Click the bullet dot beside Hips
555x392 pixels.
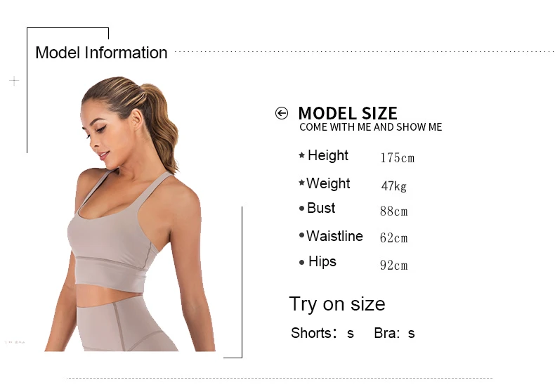click(x=301, y=262)
